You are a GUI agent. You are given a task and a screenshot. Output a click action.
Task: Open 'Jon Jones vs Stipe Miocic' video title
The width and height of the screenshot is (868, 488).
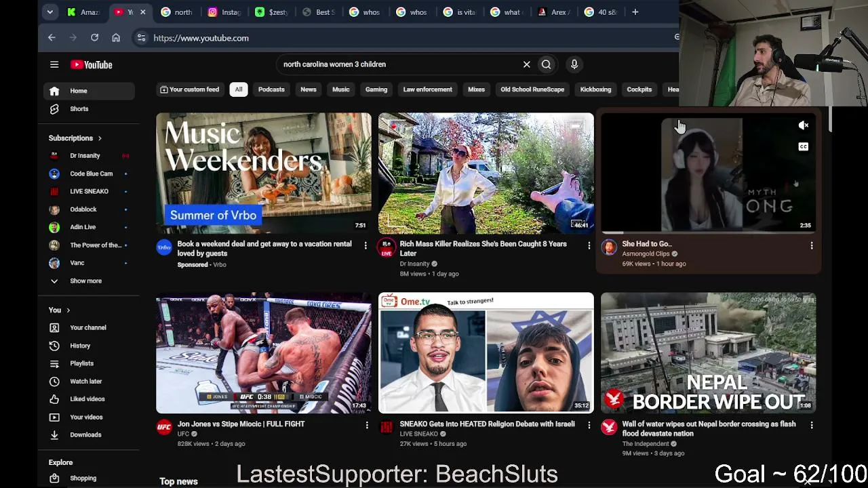point(241,424)
